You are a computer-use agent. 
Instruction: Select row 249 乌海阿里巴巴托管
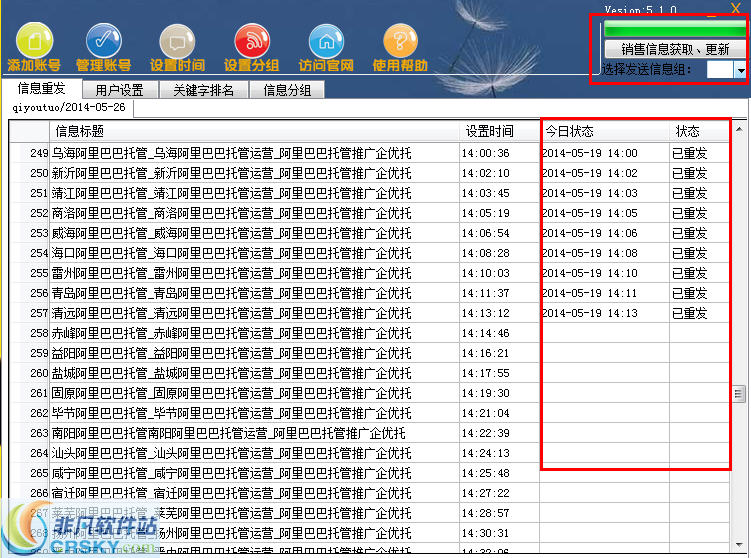click(x=369, y=153)
